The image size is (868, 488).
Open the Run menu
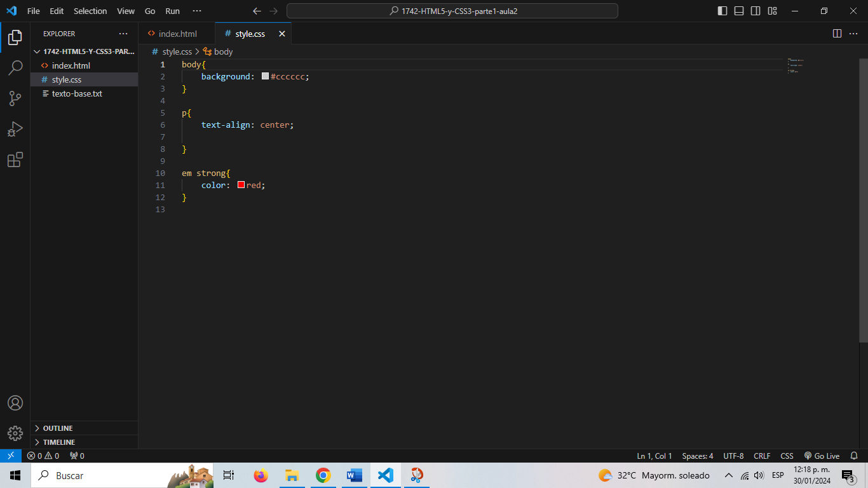(x=172, y=11)
